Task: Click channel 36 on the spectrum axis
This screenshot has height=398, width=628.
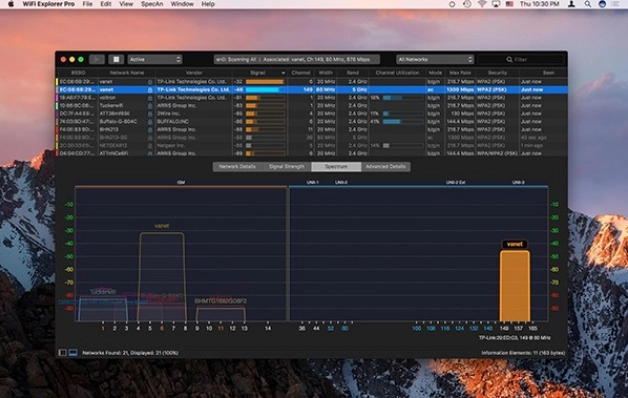Action: tap(302, 328)
